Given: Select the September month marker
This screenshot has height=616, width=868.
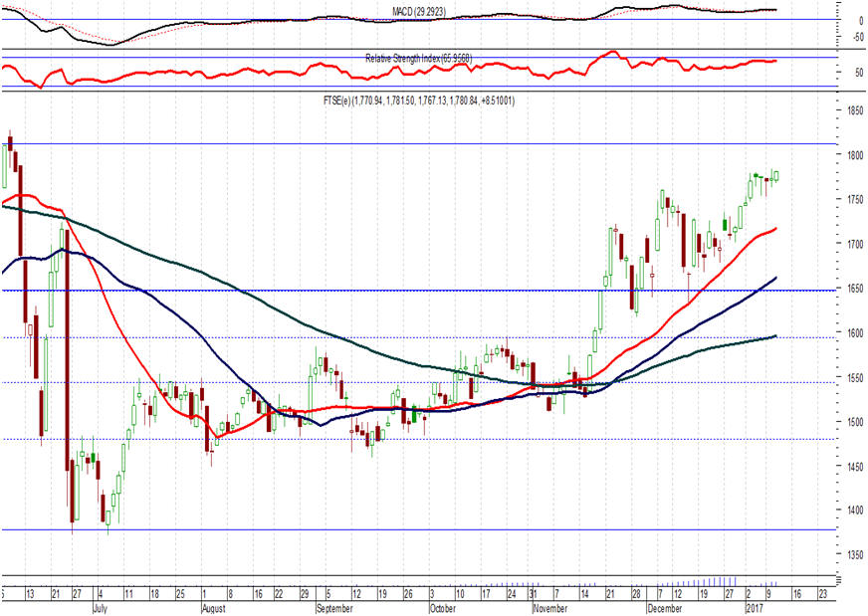Looking at the screenshot, I should (x=334, y=606).
